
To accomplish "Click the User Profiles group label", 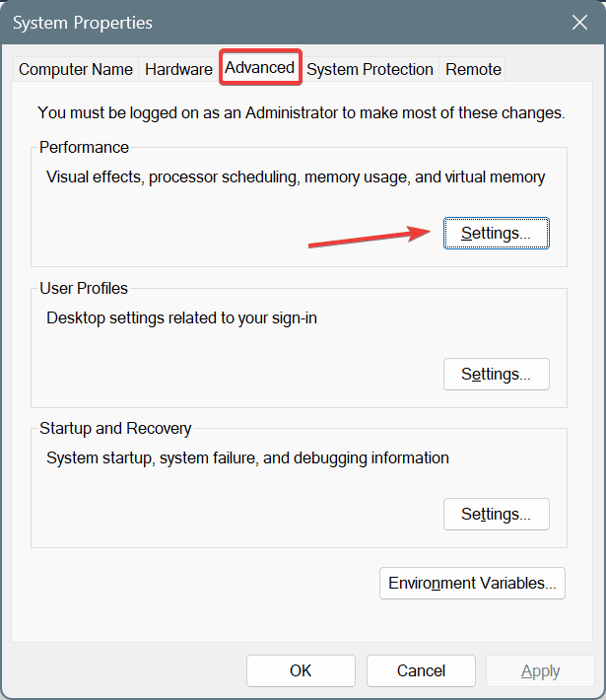I will (x=84, y=289).
